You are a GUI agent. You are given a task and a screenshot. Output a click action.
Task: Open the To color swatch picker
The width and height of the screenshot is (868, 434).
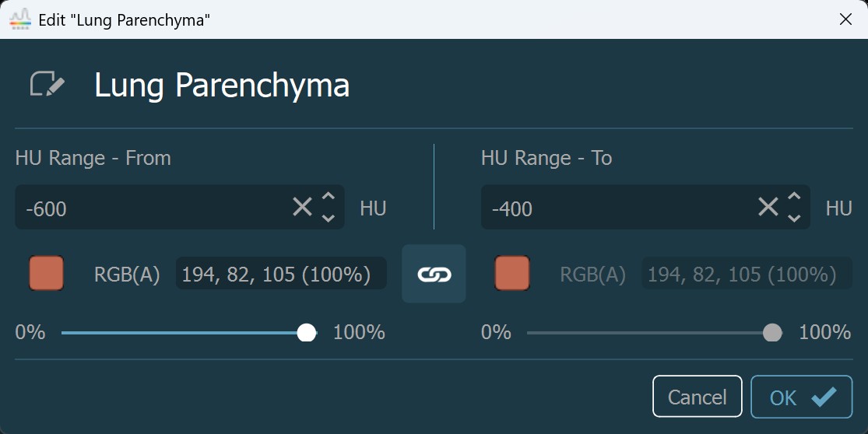point(512,274)
